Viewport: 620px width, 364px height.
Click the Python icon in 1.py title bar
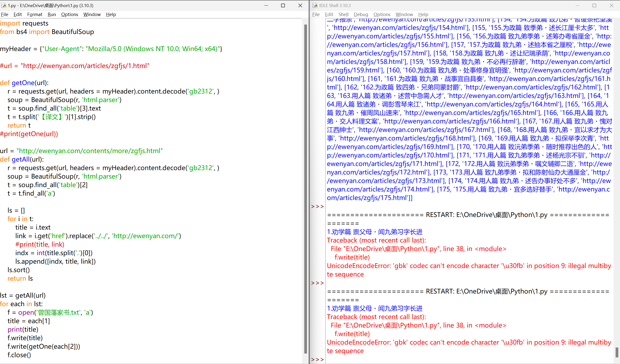pyautogui.click(x=4, y=5)
